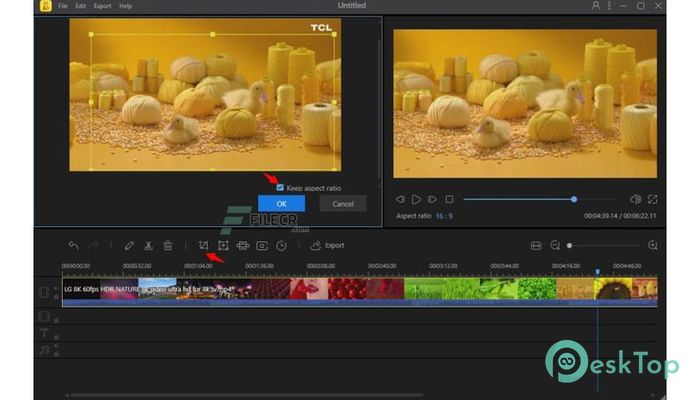The width and height of the screenshot is (700, 400).
Task: Uncheck Keep aspect ratio checkbox
Action: 280,188
